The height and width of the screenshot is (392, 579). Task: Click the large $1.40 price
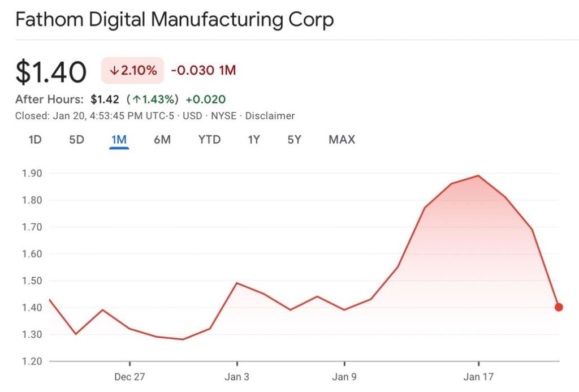[x=51, y=72]
